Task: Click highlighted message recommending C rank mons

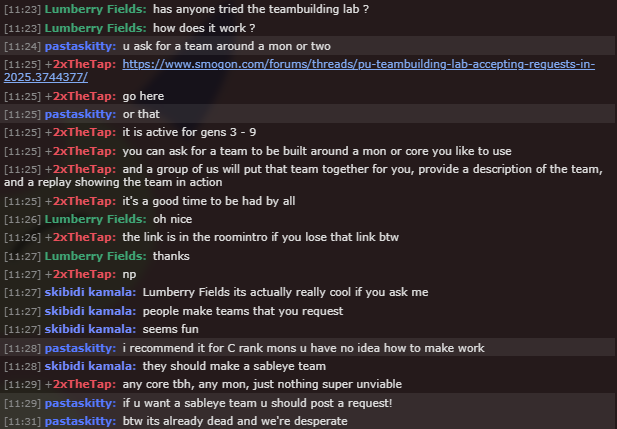Action: (x=308, y=348)
